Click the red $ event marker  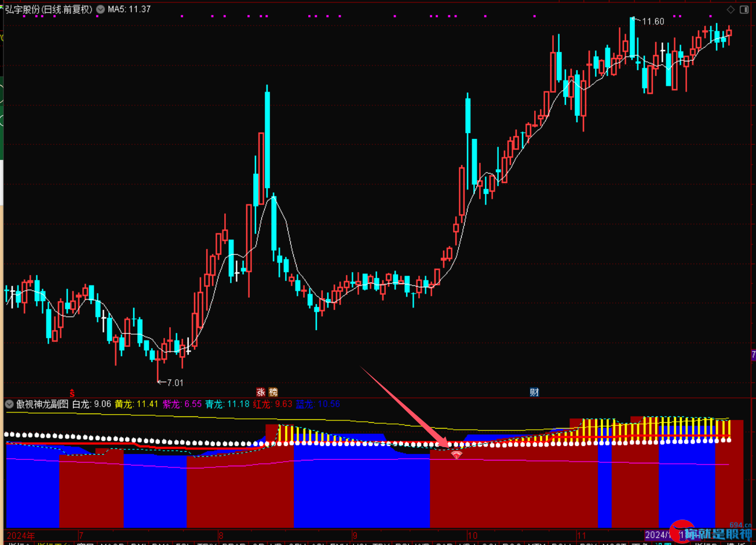tap(72, 392)
